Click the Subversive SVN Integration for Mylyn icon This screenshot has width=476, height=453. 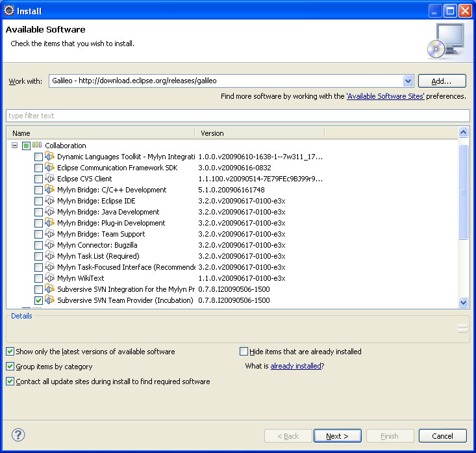click(x=49, y=289)
